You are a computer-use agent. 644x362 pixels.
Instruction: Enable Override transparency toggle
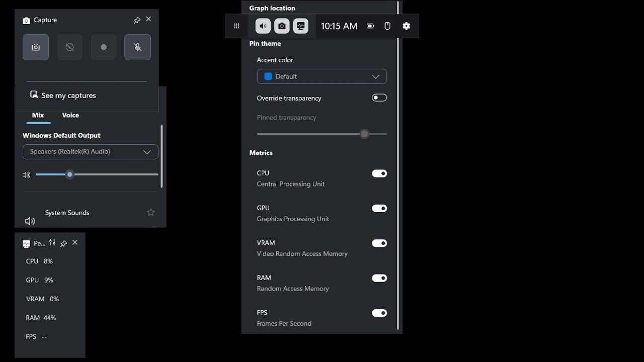pyautogui.click(x=379, y=98)
